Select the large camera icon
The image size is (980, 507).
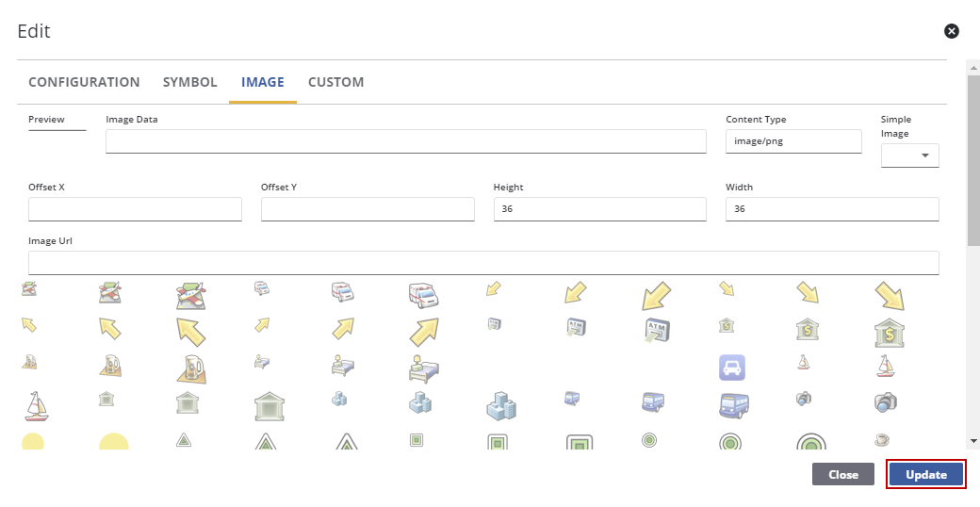885,402
